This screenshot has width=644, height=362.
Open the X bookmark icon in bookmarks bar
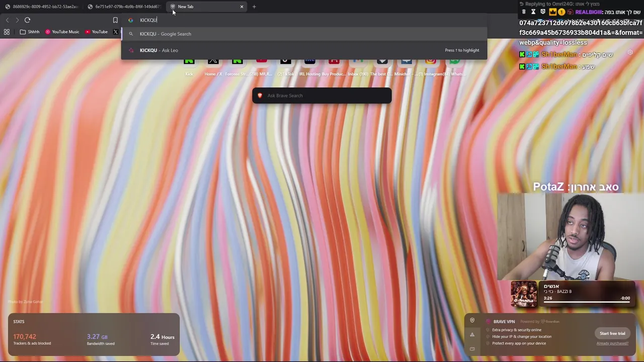(115, 32)
